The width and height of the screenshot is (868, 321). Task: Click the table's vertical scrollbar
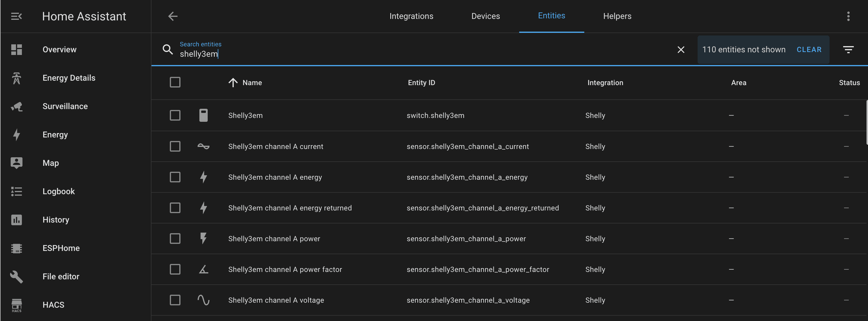pos(867,122)
